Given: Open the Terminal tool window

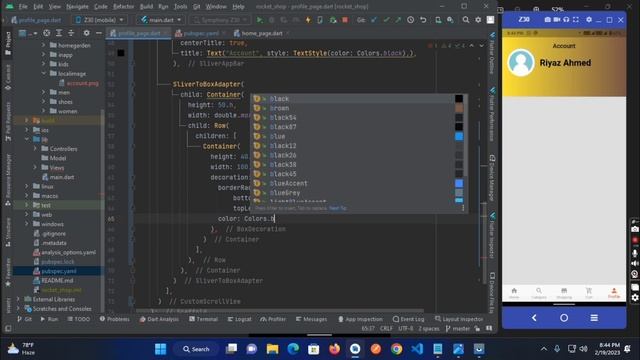Looking at the screenshot, I should pos(203,319).
